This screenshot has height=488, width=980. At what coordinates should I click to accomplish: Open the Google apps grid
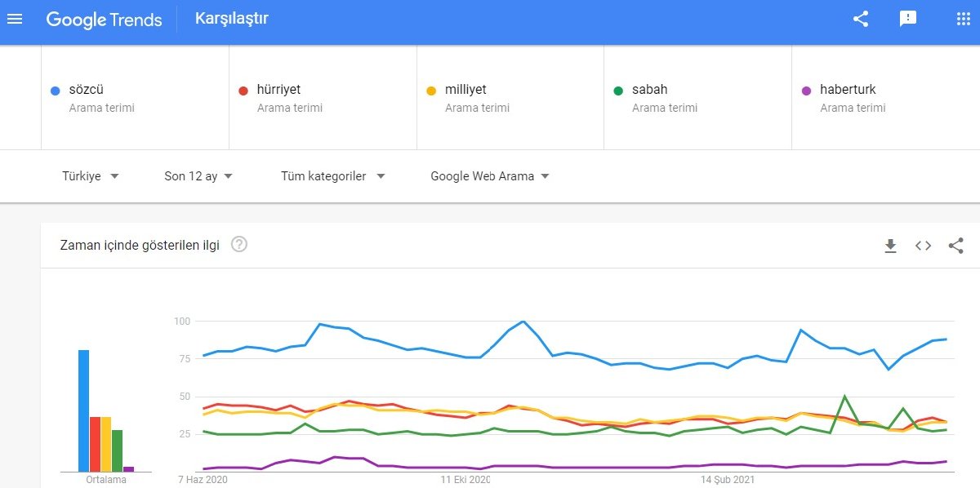pos(963,19)
